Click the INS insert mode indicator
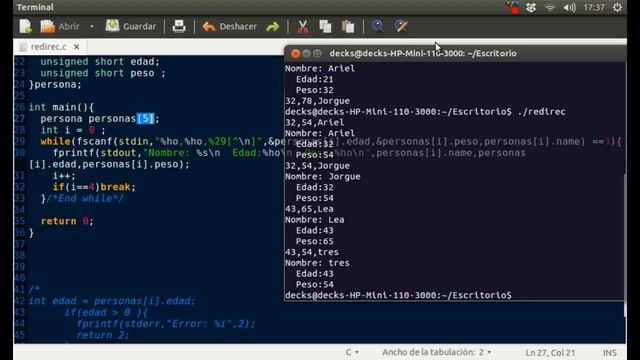Viewport: 640px width, 360px height. point(610,353)
